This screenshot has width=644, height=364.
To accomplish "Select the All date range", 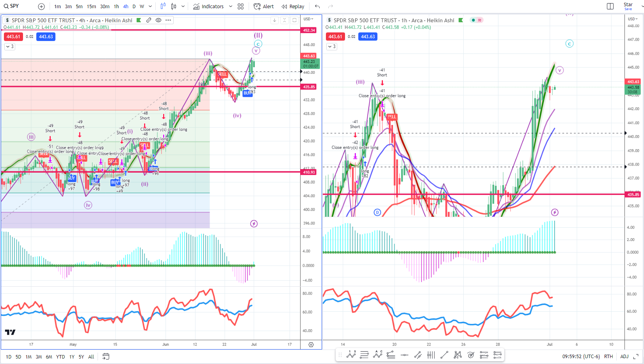I will (x=91, y=357).
